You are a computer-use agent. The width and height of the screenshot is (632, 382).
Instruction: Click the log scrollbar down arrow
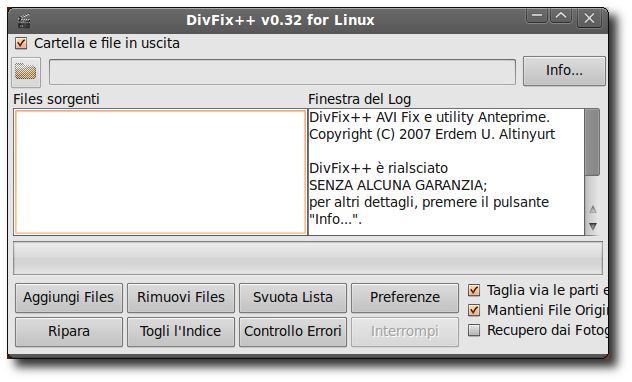tap(592, 226)
